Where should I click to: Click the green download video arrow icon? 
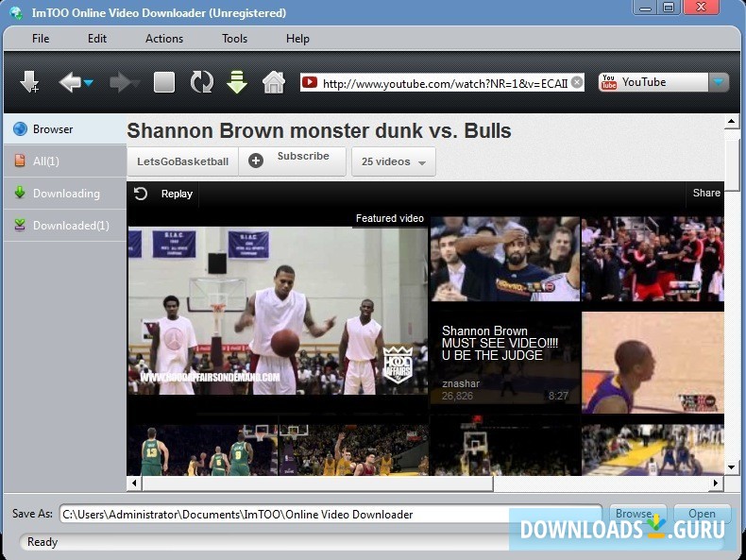coord(237,82)
